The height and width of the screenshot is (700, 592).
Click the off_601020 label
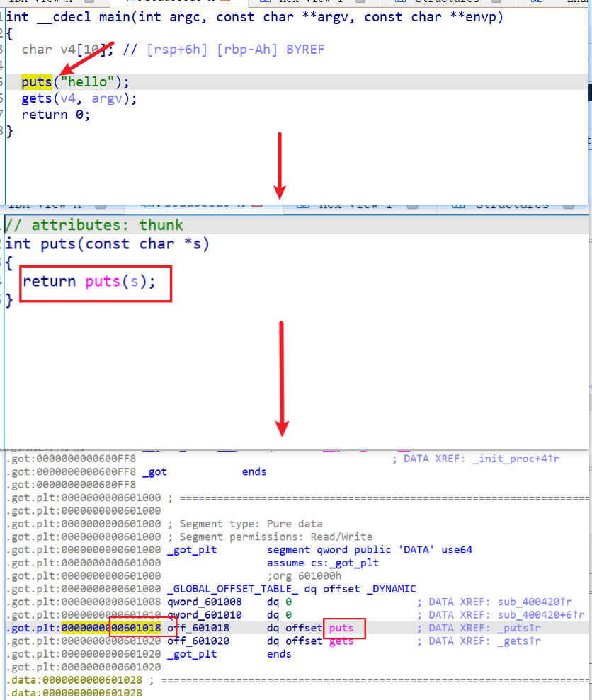(x=198, y=641)
